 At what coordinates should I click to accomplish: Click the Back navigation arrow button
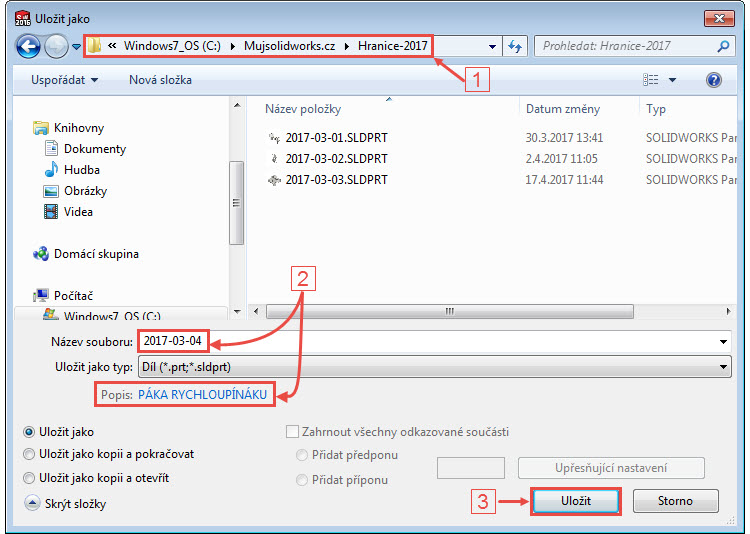pyautogui.click(x=28, y=46)
